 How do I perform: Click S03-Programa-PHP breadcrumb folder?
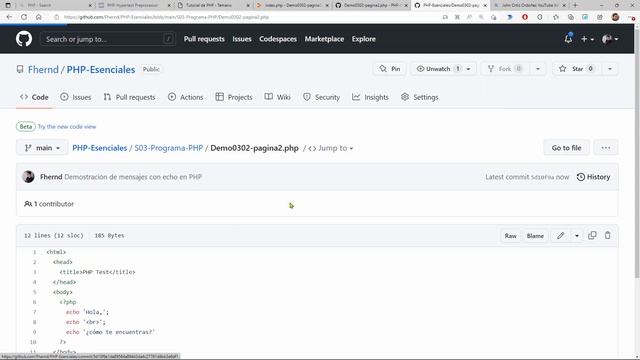tap(169, 148)
